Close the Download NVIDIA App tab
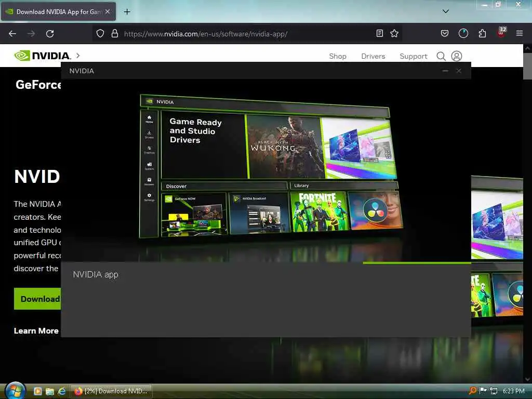532x399 pixels. coord(108,11)
